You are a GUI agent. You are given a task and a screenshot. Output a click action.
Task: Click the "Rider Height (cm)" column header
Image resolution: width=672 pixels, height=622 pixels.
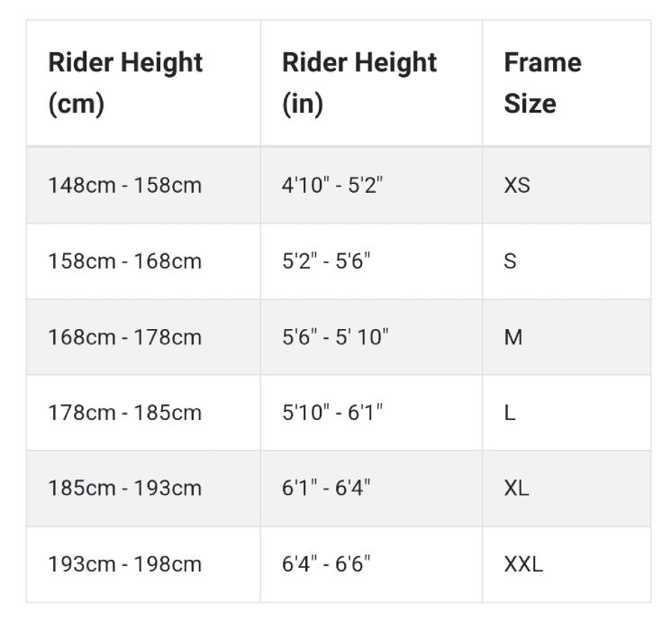125,83
